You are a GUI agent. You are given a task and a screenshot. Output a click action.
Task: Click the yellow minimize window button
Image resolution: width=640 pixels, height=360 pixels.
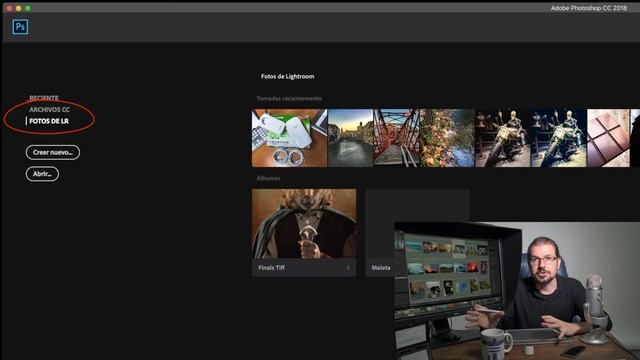coord(19,8)
